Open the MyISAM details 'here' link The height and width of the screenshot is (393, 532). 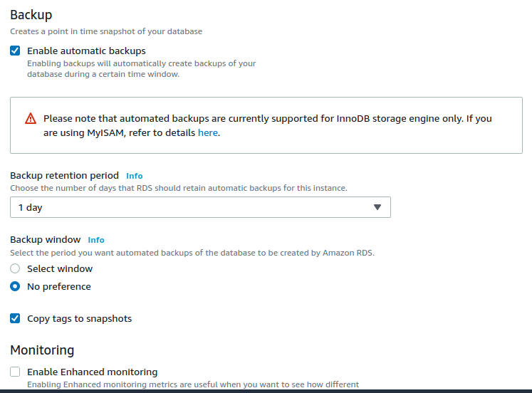tap(208, 132)
